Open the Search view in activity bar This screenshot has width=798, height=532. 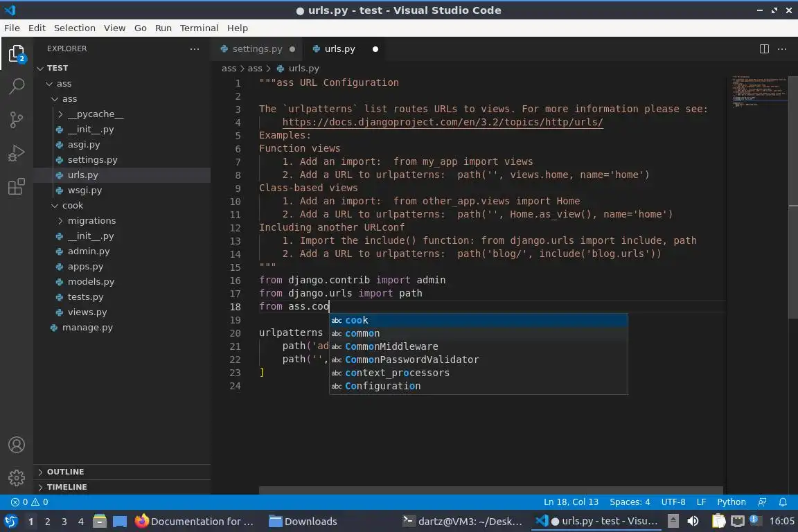click(17, 86)
